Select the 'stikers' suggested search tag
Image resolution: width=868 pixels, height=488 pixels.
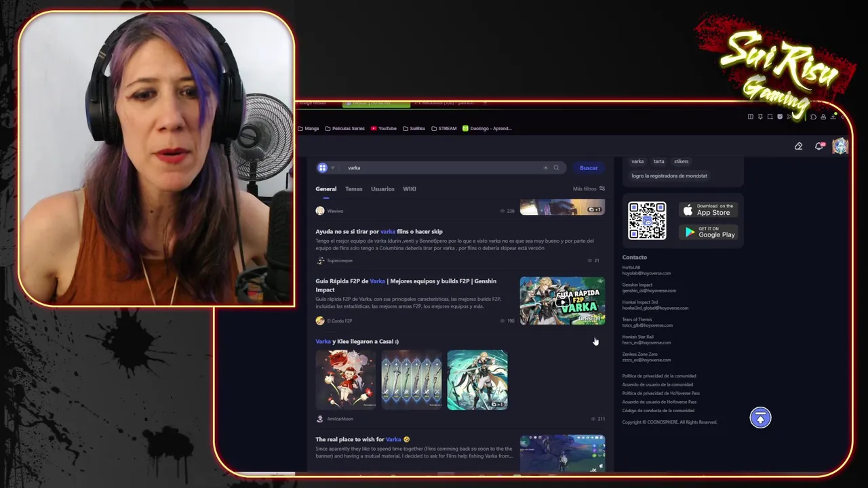tap(682, 161)
